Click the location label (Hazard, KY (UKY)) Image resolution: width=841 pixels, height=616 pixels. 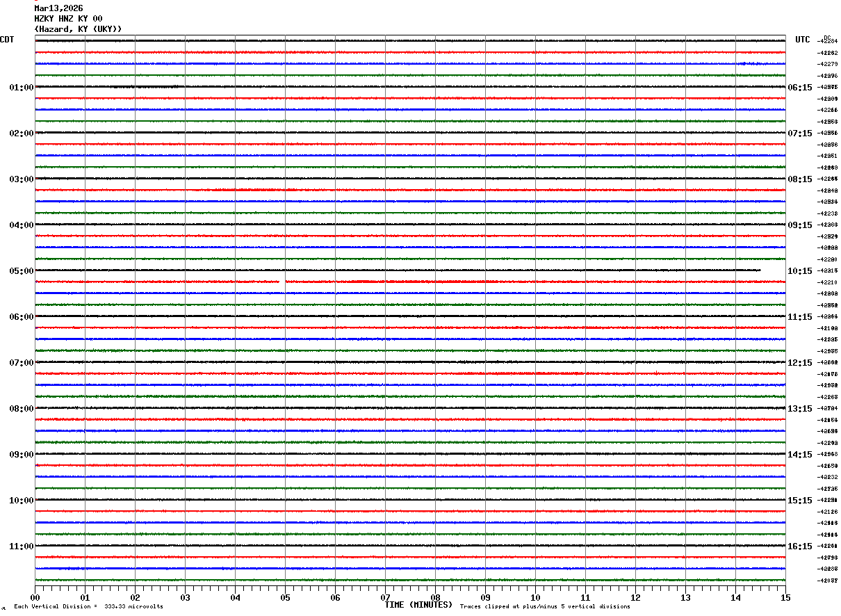coord(78,29)
